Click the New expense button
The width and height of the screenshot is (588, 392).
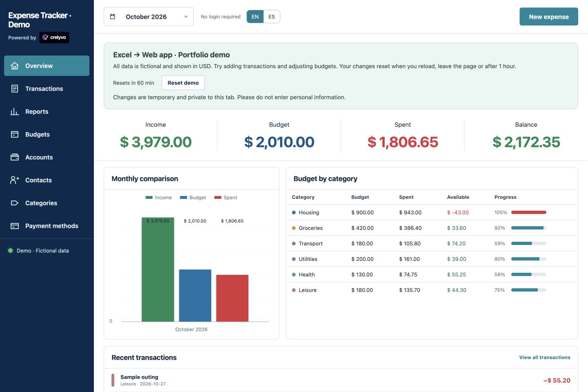pyautogui.click(x=549, y=17)
